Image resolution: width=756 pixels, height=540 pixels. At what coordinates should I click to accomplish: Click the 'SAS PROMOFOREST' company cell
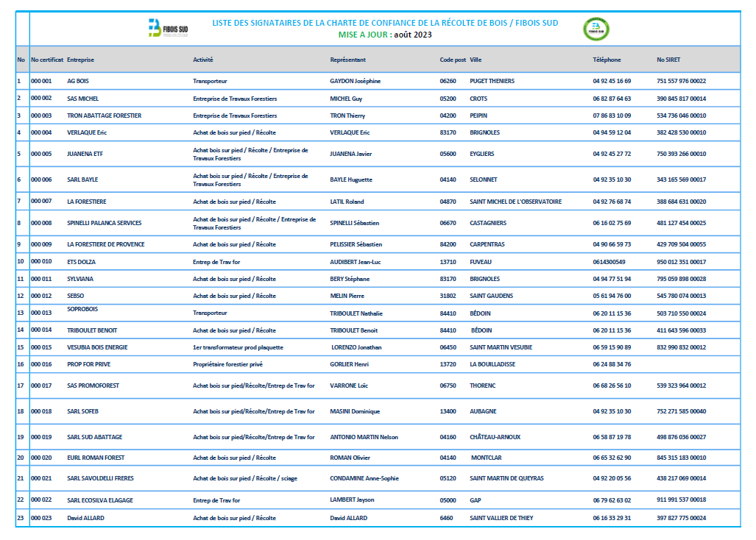(x=93, y=386)
